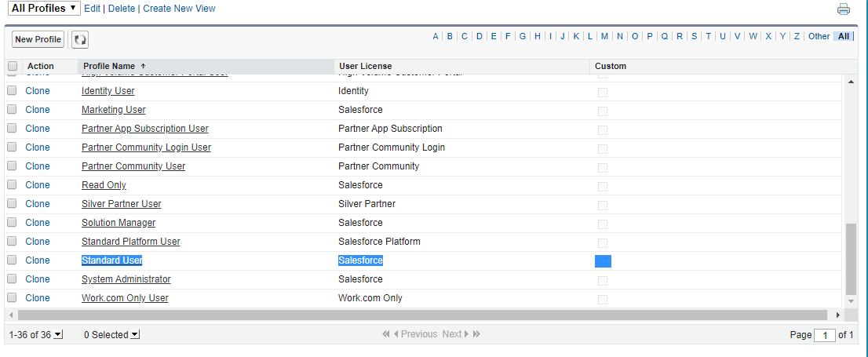Toggle the select-all checkbox in header

click(13, 66)
